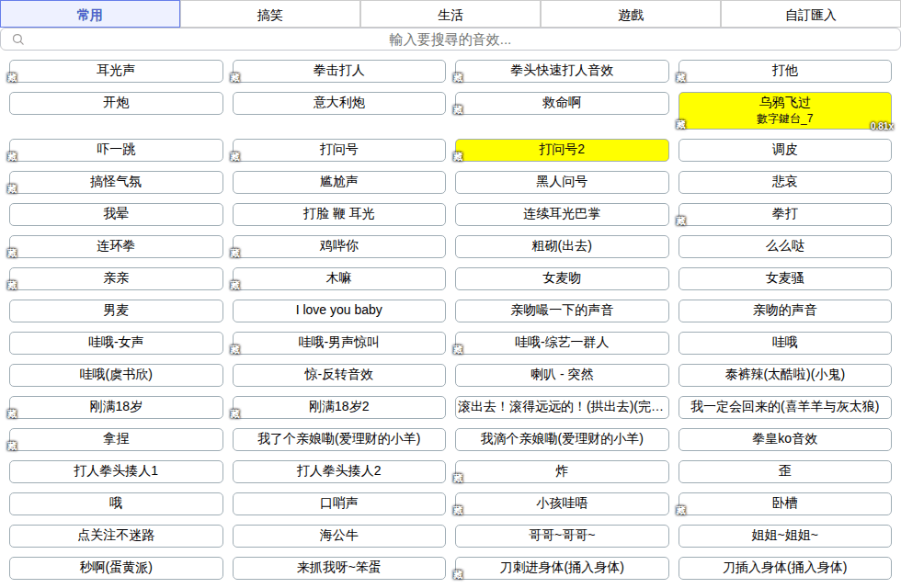Viewport: 901px width, 588px height.
Task: Play the 海公牛 sound effect
Action: [x=339, y=537]
